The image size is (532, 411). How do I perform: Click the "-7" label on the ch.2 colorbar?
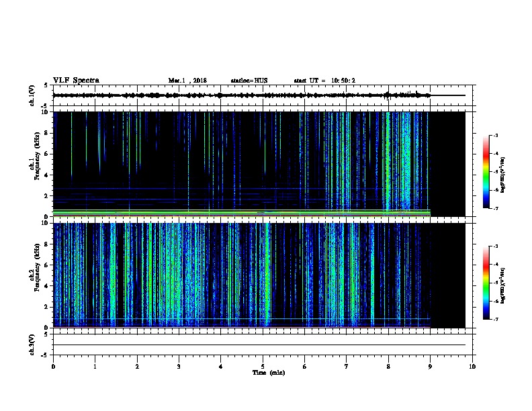pyautogui.click(x=495, y=319)
